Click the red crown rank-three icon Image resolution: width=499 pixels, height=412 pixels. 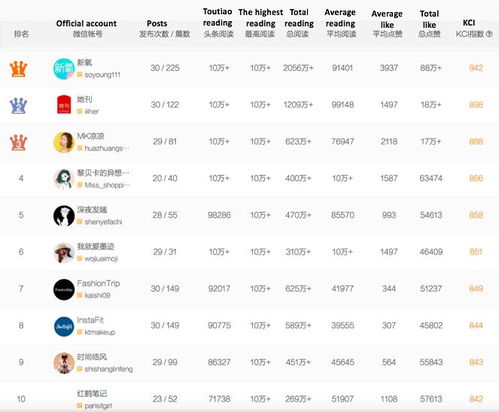click(x=18, y=143)
